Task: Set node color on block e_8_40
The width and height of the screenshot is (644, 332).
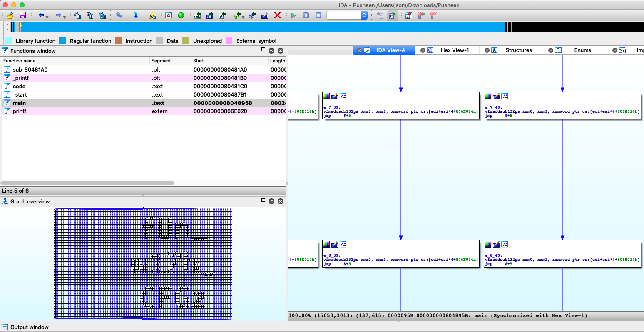Action: pos(488,244)
